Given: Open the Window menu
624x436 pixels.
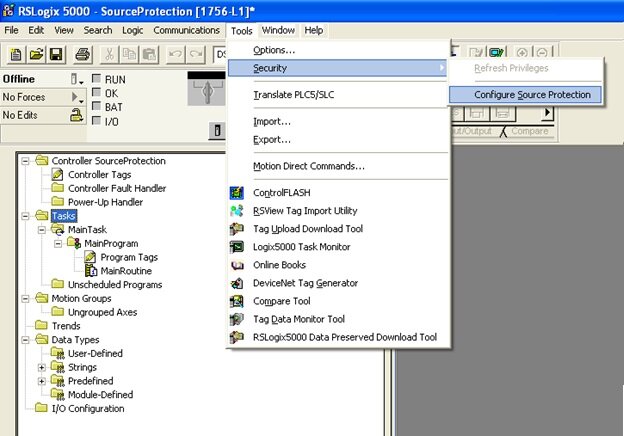Looking at the screenshot, I should click(278, 30).
